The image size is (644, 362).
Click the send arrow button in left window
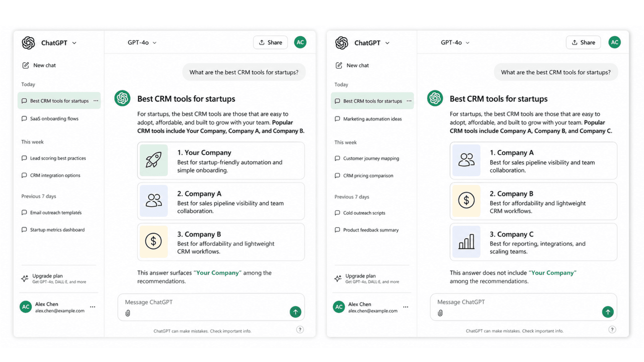click(x=296, y=312)
